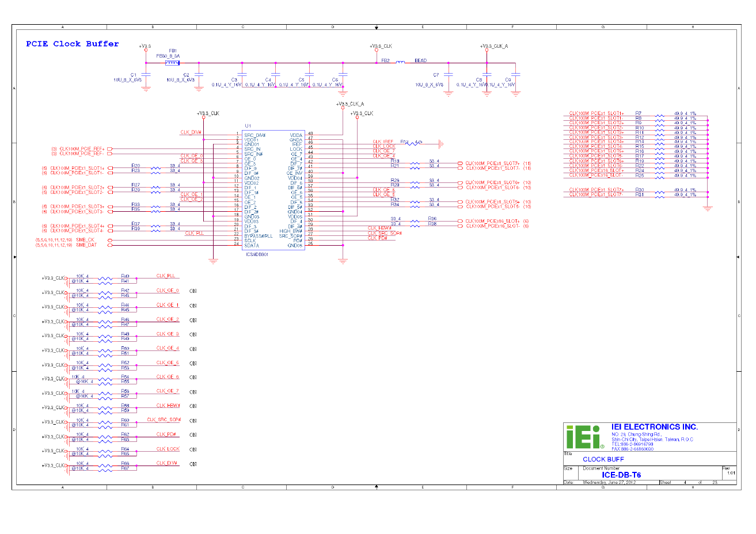756x534 pixels.
Task: Select pin name HIGH_BW# on U1
Action: tap(291, 231)
